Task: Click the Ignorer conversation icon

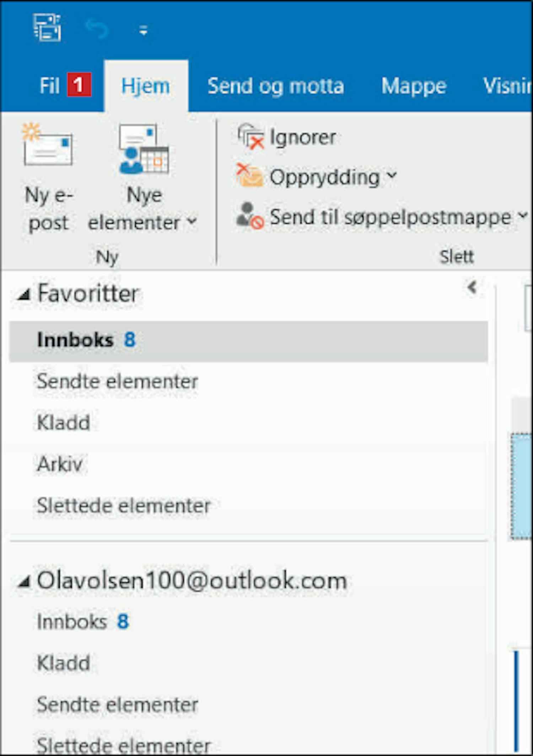Action: (251, 137)
